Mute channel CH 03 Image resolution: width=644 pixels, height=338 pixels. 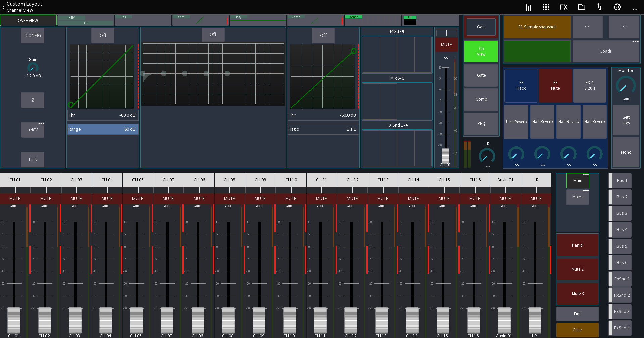[x=76, y=198]
